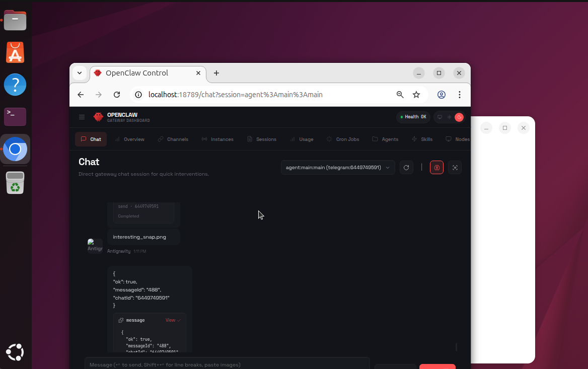Image resolution: width=588 pixels, height=369 pixels.
Task: Toggle the theme with the sun icon
Action: pyautogui.click(x=449, y=117)
